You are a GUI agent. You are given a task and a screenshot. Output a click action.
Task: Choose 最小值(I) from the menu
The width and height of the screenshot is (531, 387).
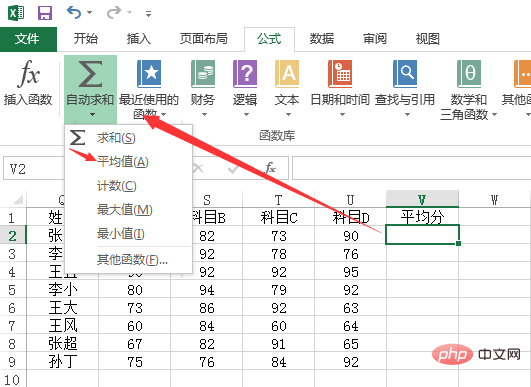click(129, 234)
